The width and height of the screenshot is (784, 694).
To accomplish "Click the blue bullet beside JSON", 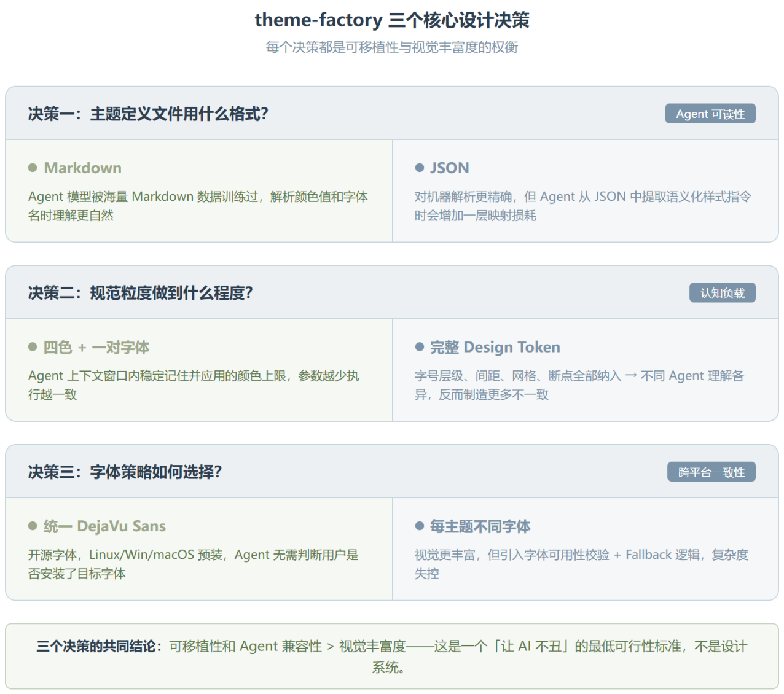I will click(x=420, y=168).
